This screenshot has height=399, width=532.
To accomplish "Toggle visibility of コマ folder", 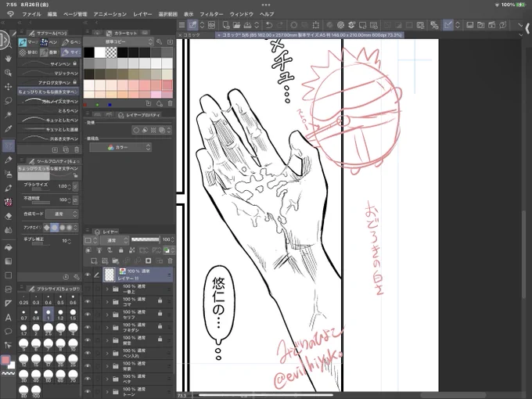I will [x=88, y=301].
